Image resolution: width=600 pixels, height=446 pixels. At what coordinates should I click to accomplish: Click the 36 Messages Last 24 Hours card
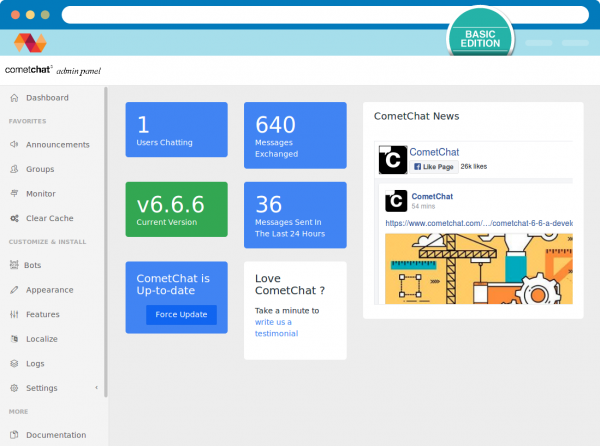[295, 215]
